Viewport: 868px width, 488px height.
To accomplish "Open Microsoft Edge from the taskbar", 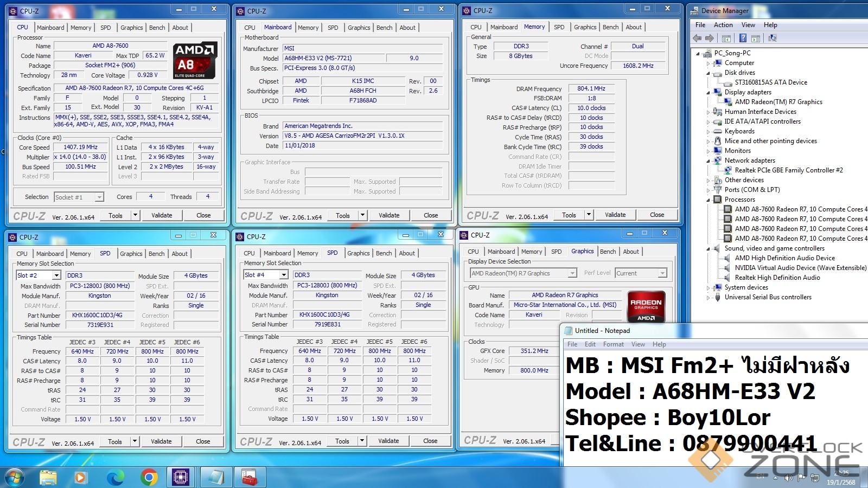I will 115,477.
